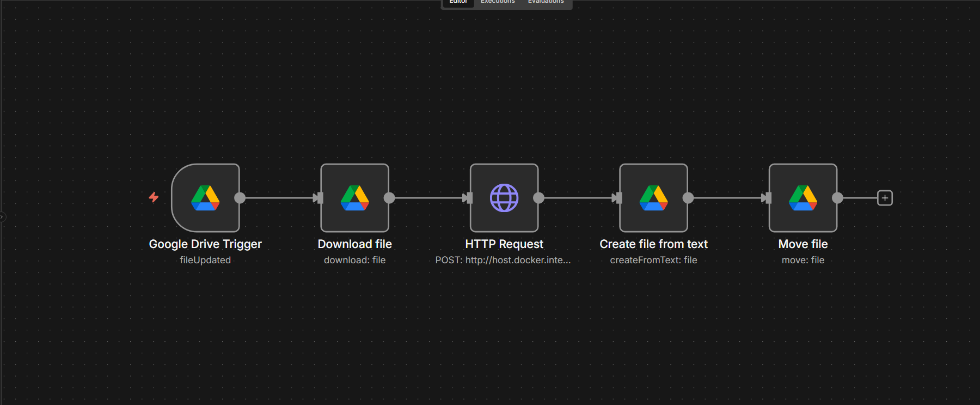Click Create file from text's output connector

coord(688,198)
